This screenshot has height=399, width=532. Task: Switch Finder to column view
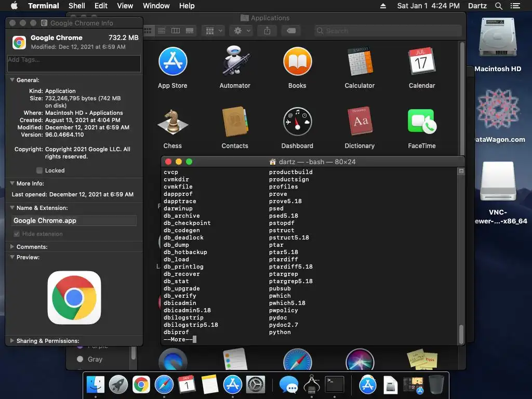coord(176,31)
